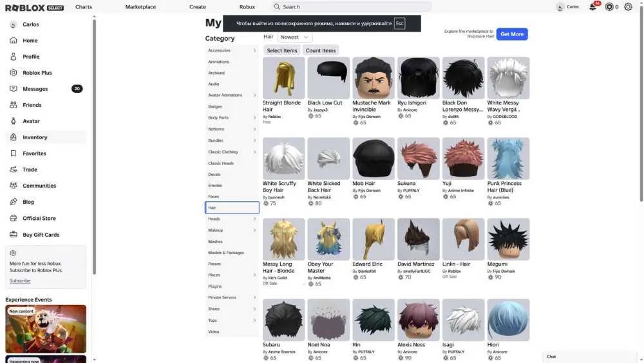Open the Chat panel
644x363 pixels.
(x=590, y=357)
